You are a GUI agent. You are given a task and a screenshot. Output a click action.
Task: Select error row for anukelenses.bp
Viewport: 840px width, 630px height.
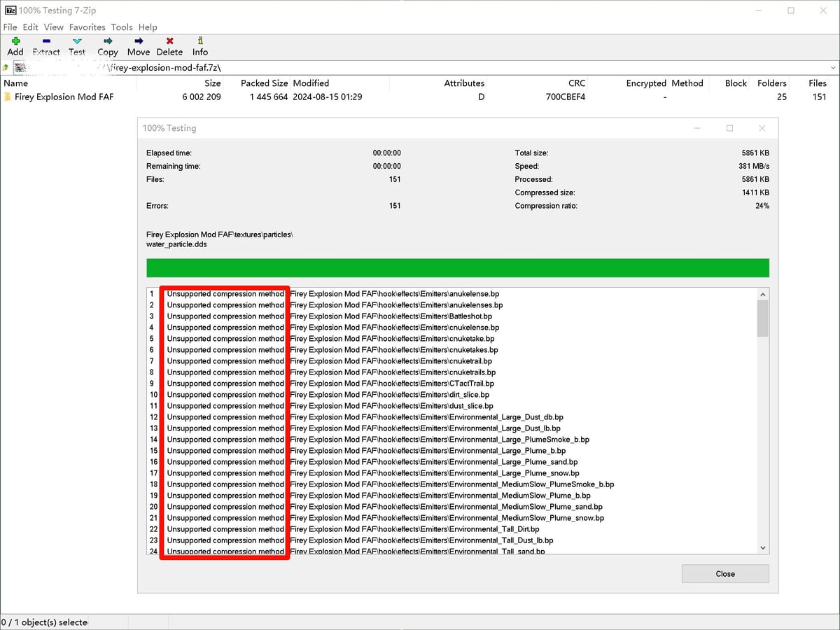point(451,305)
